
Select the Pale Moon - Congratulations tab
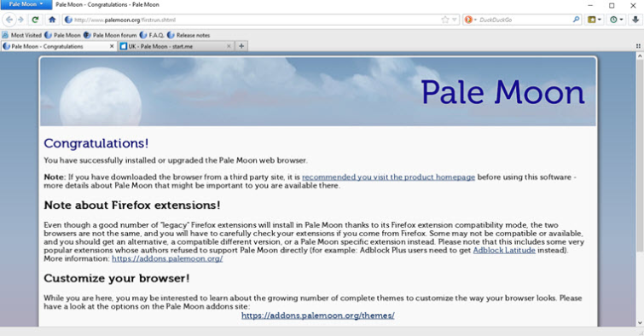[59, 46]
